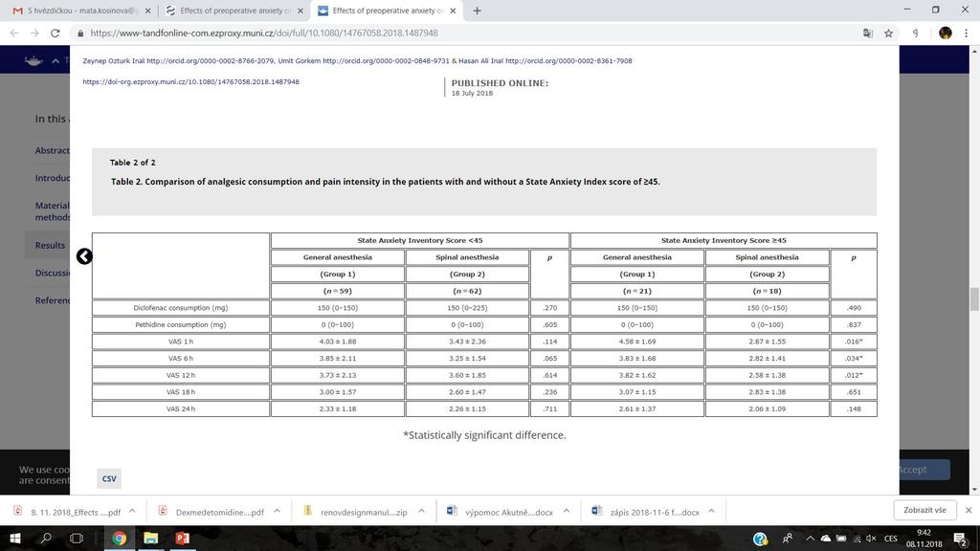The height and width of the screenshot is (551, 980).
Task: Click the OneDrive cloud tray icon
Action: pos(826,539)
